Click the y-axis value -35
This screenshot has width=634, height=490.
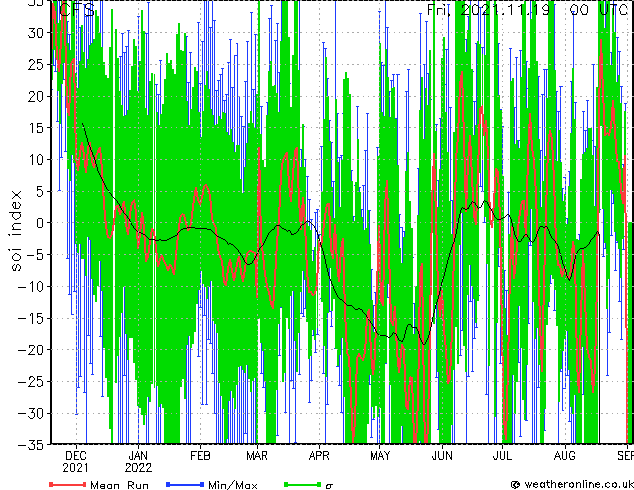click(x=32, y=445)
